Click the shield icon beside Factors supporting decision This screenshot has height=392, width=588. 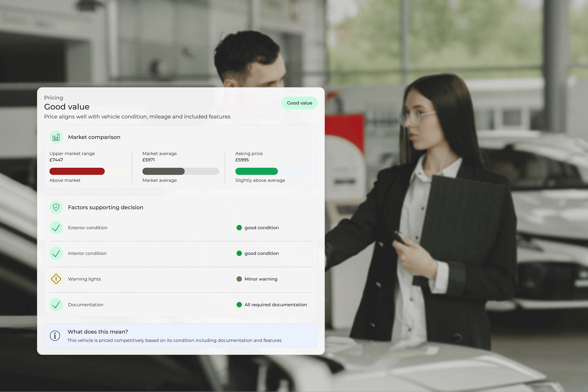[56, 207]
